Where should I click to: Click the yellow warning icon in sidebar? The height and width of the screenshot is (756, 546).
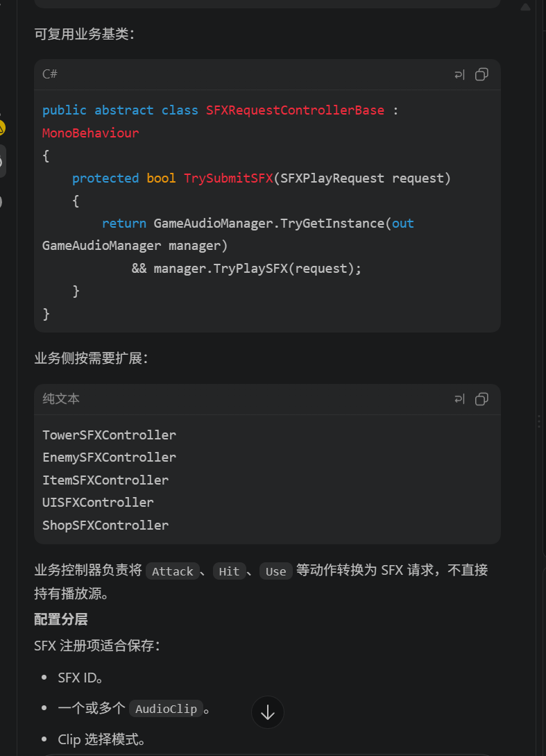coord(1,128)
